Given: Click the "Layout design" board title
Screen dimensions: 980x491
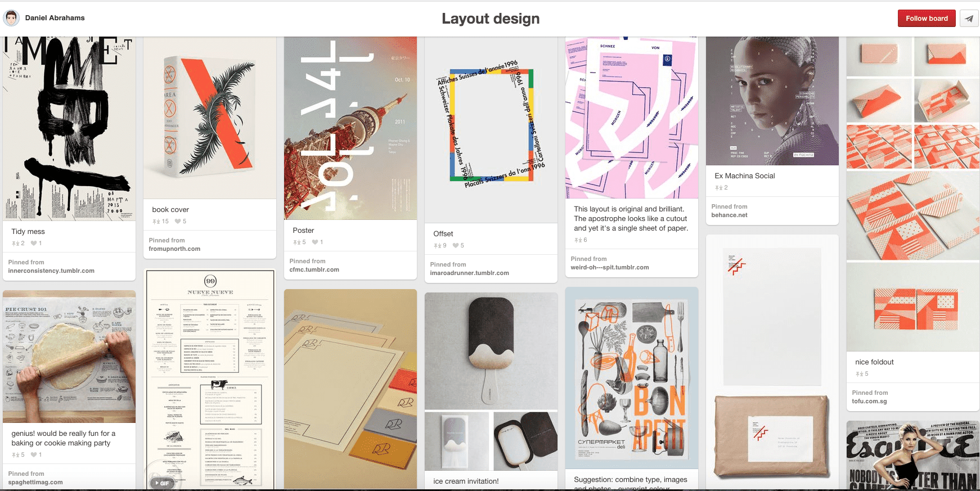Looking at the screenshot, I should [491, 19].
